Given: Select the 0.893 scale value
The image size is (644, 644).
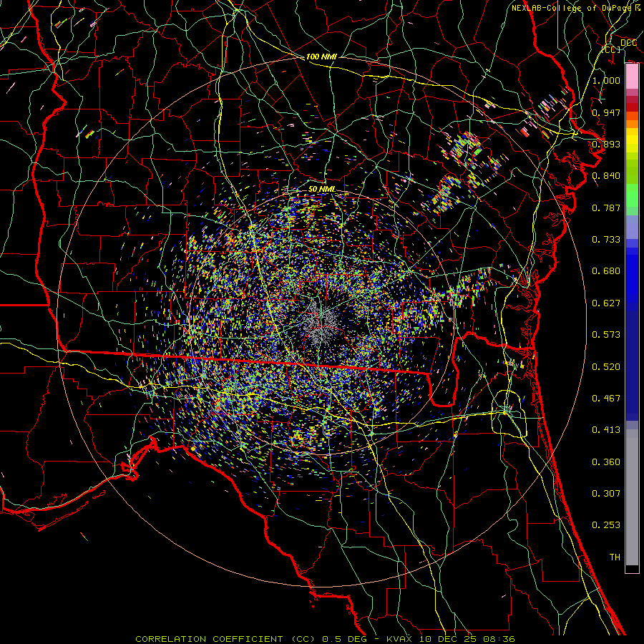Looking at the screenshot, I should point(606,144).
